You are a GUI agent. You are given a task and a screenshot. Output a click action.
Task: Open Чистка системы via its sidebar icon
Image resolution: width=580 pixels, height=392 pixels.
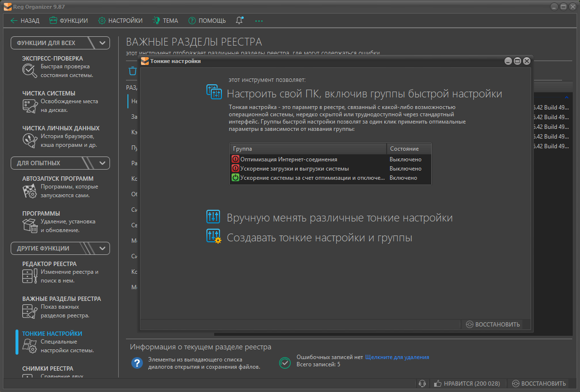30,106
